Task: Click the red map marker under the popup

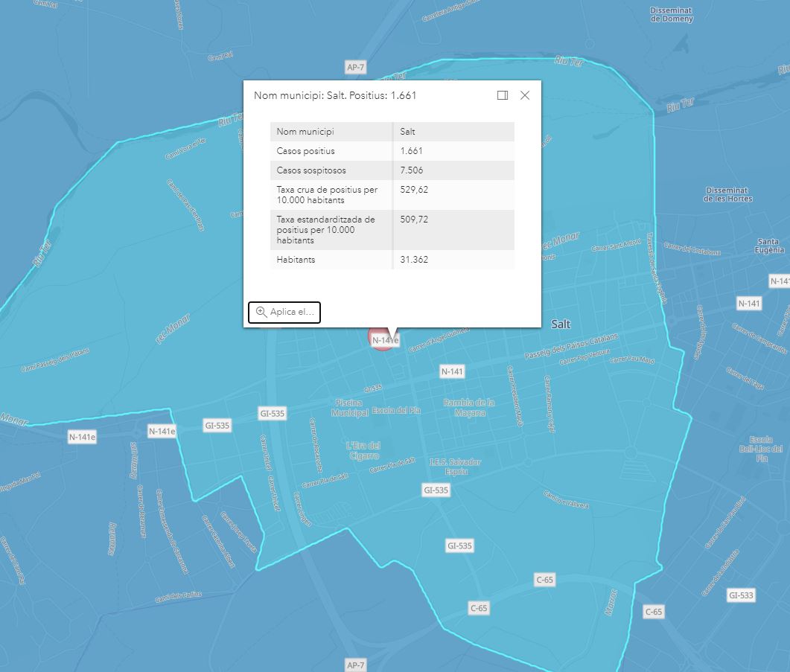Action: 381,339
